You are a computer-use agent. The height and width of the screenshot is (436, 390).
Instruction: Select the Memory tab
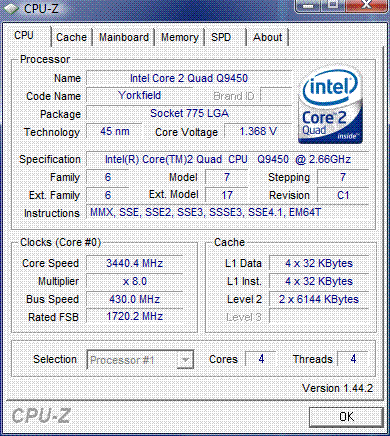click(x=179, y=37)
